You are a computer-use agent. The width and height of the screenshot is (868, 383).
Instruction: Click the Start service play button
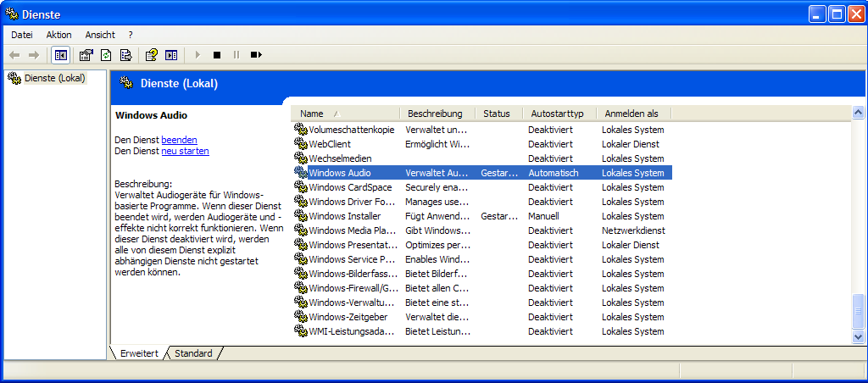[x=197, y=55]
